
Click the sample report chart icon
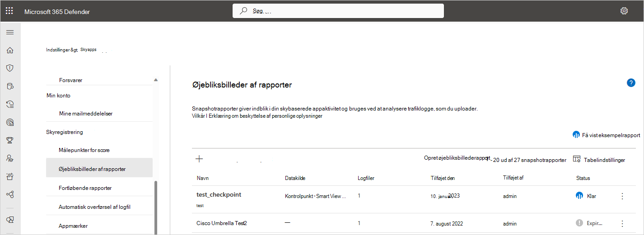(576, 135)
